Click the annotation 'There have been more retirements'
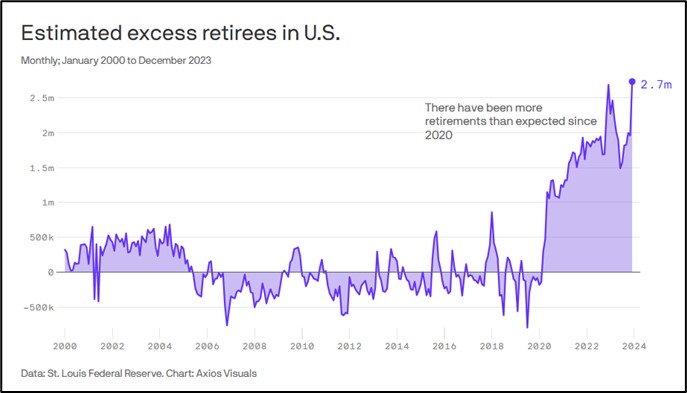Viewport: 687px width, 393px height. (511, 114)
